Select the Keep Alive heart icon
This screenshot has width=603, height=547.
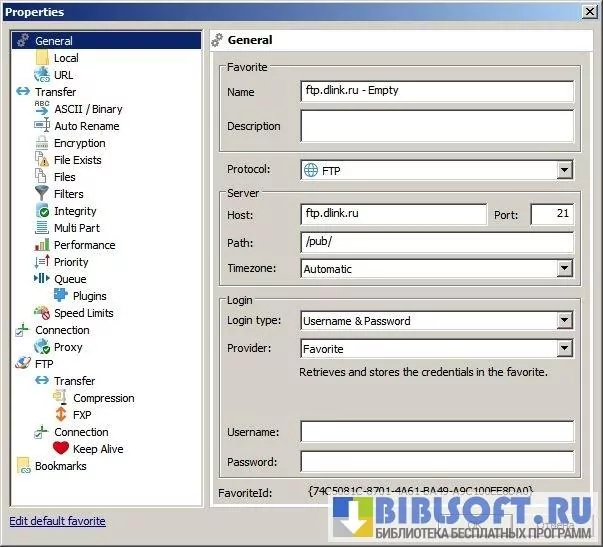[x=61, y=449]
